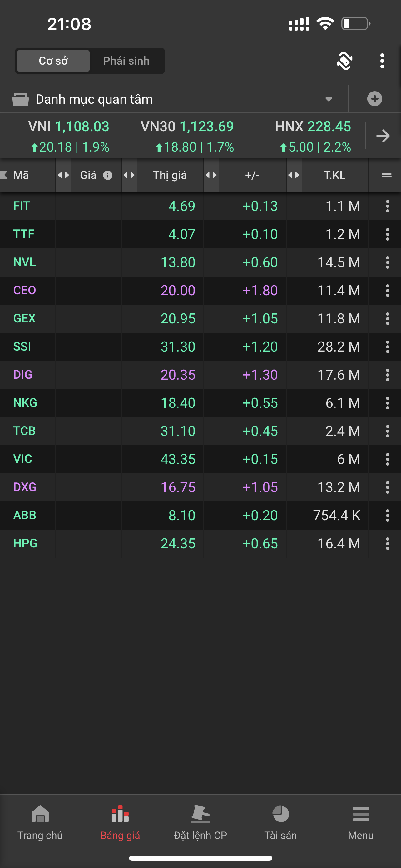Toggle arrows between Mã and Giá columns
The width and height of the screenshot is (401, 868).
[x=63, y=175]
